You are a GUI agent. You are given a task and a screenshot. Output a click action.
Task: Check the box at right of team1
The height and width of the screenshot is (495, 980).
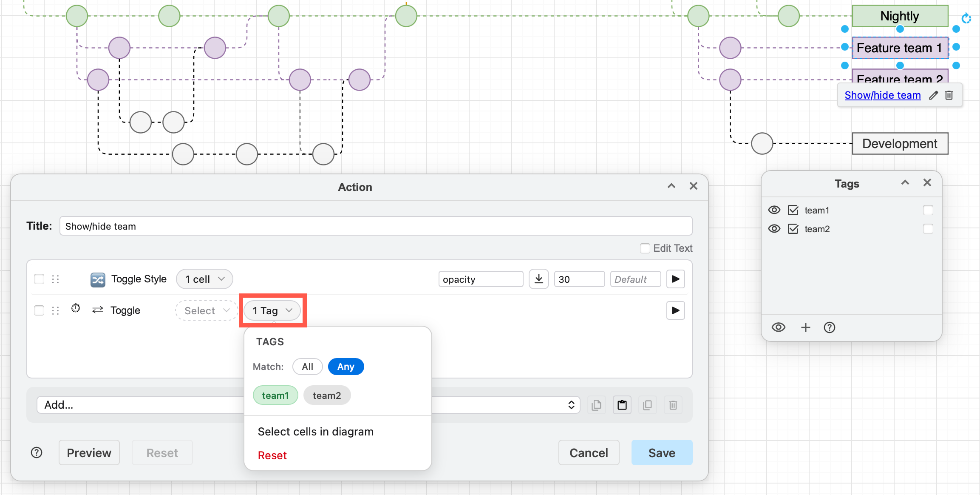pos(928,210)
